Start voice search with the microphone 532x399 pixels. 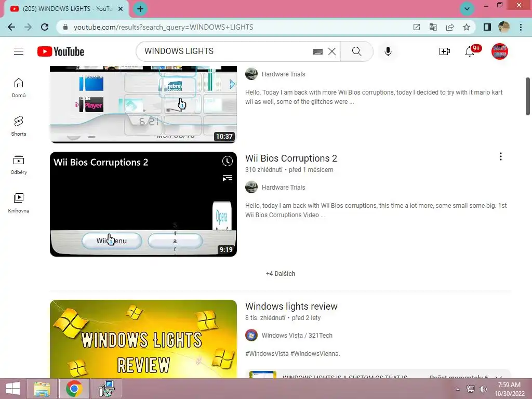click(x=388, y=51)
